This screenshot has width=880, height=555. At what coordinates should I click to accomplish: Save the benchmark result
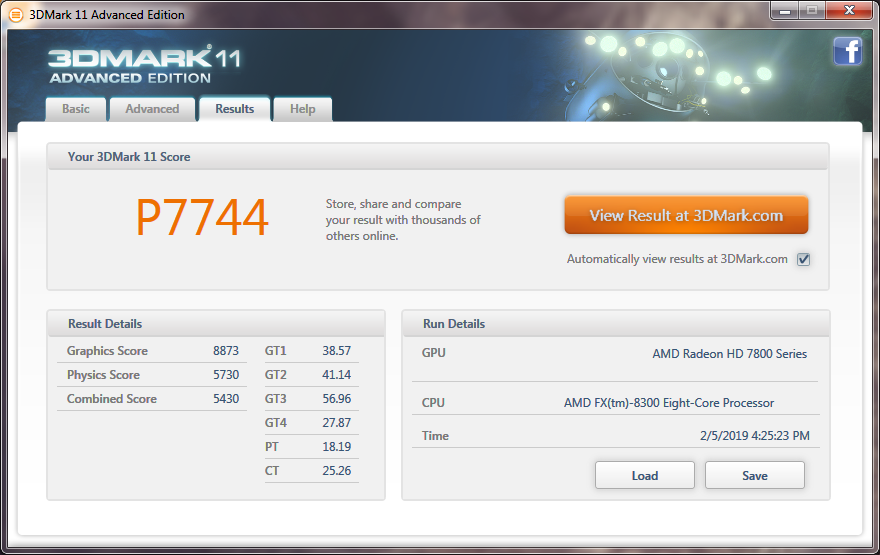755,475
